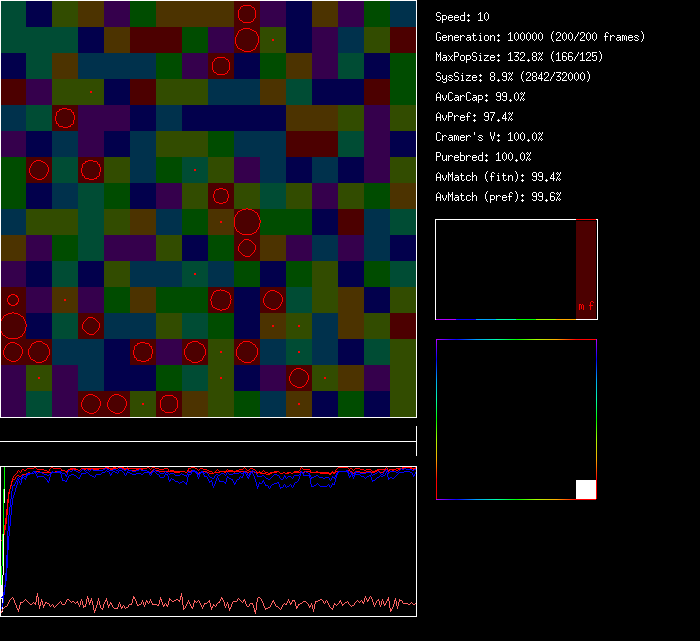Click the SysSize value line

coord(512,77)
